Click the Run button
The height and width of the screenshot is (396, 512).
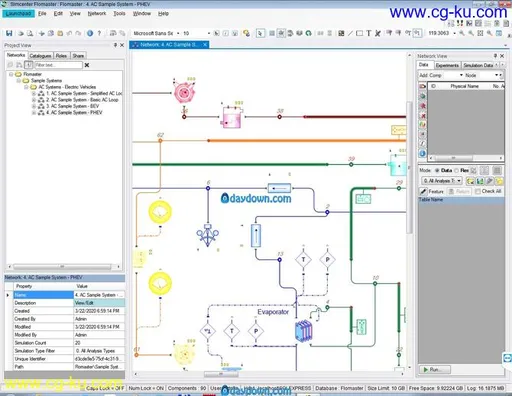[x=435, y=369]
